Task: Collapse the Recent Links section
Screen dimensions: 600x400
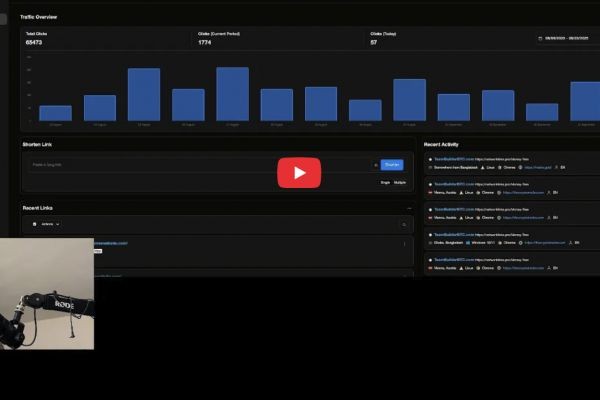Action: click(409, 208)
